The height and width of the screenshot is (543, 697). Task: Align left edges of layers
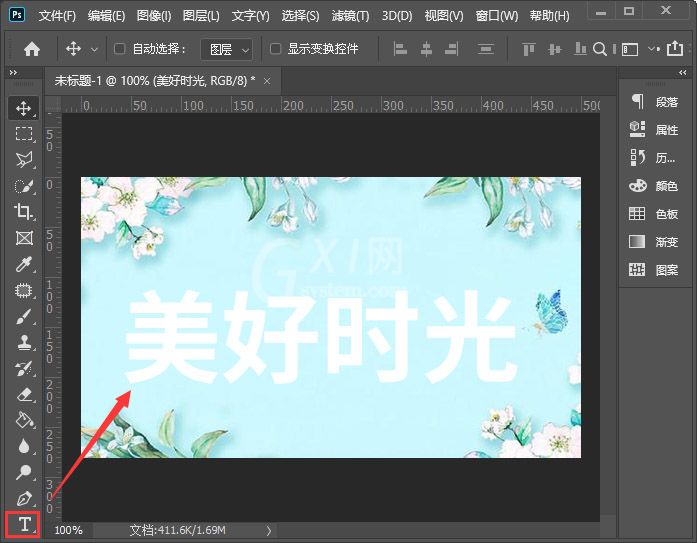[x=400, y=49]
